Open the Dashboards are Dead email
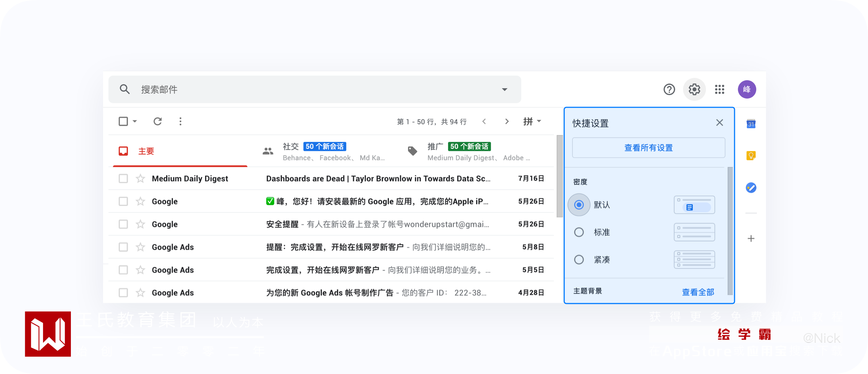Image resolution: width=868 pixels, height=374 pixels. click(331, 179)
